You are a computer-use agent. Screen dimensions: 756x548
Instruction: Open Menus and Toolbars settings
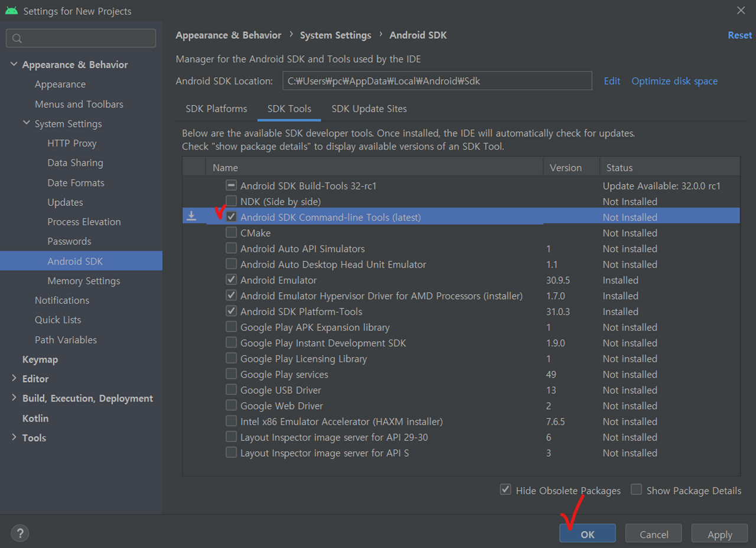79,104
